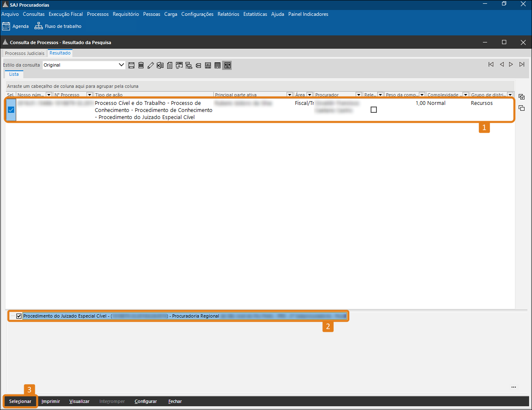This screenshot has width=532, height=410.
Task: Click the Configurar button
Action: click(x=146, y=401)
